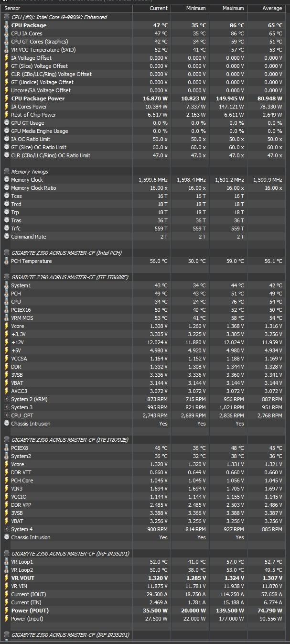Click the Maximum column header
Screen dimensions: 290x644
[x=228, y=9]
